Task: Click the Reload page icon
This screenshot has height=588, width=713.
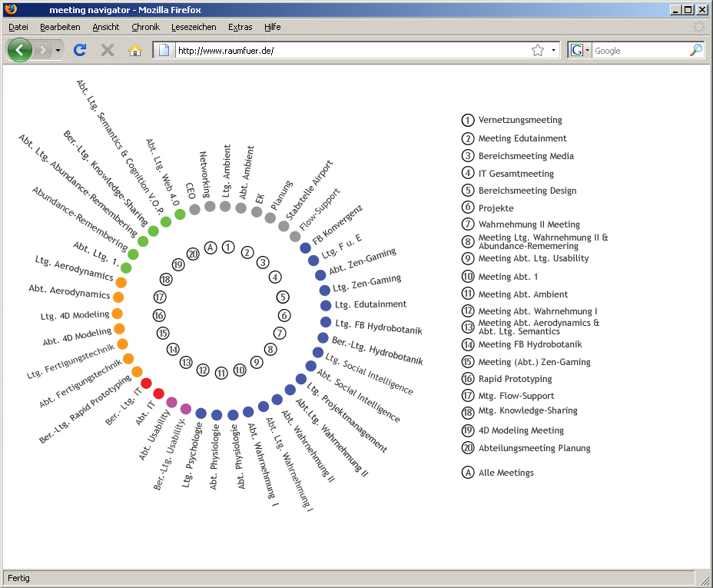Action: (79, 50)
